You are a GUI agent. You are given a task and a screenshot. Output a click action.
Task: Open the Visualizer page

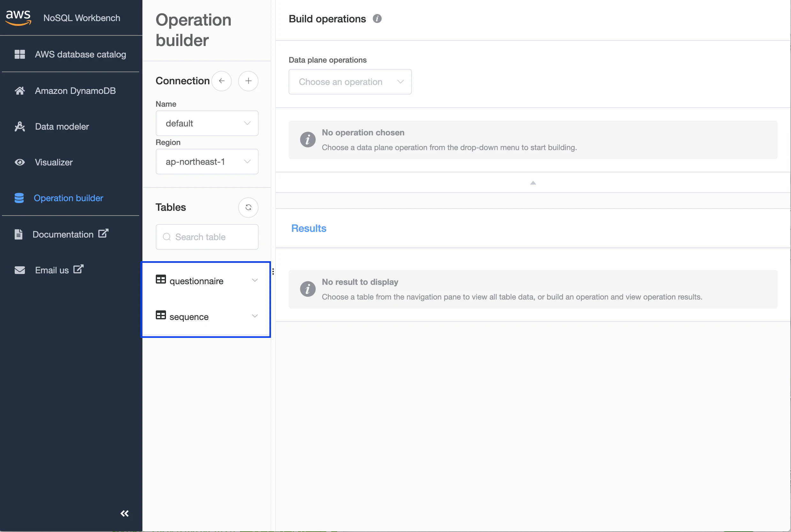pyautogui.click(x=54, y=162)
